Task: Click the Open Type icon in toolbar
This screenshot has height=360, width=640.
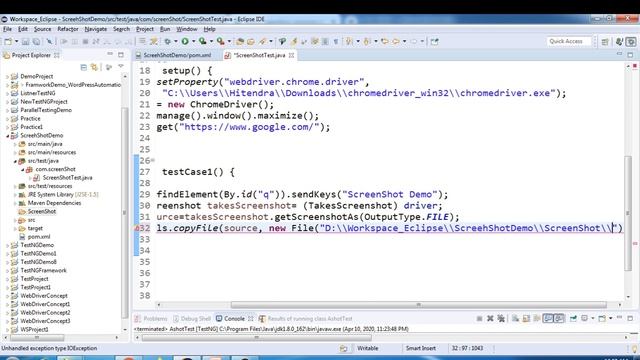Action: 240,41
